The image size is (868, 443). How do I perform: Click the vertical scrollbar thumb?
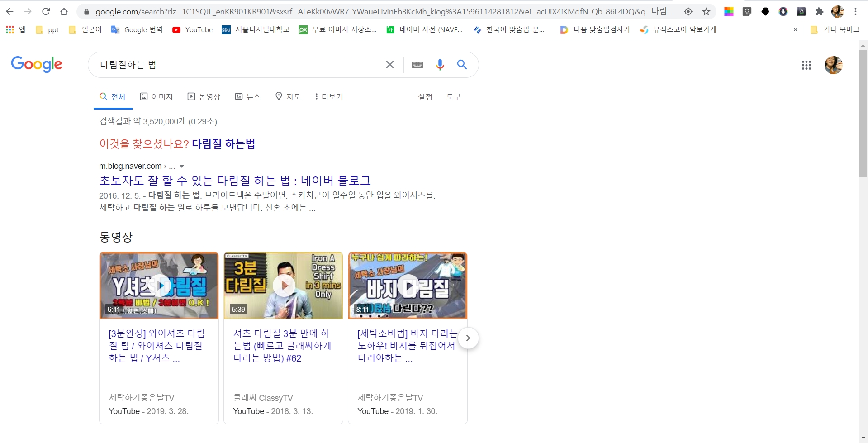click(x=863, y=113)
